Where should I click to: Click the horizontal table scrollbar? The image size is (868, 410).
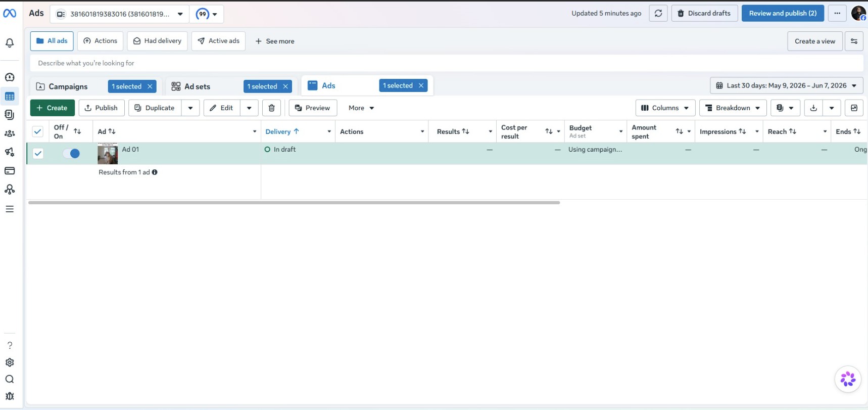(294, 202)
